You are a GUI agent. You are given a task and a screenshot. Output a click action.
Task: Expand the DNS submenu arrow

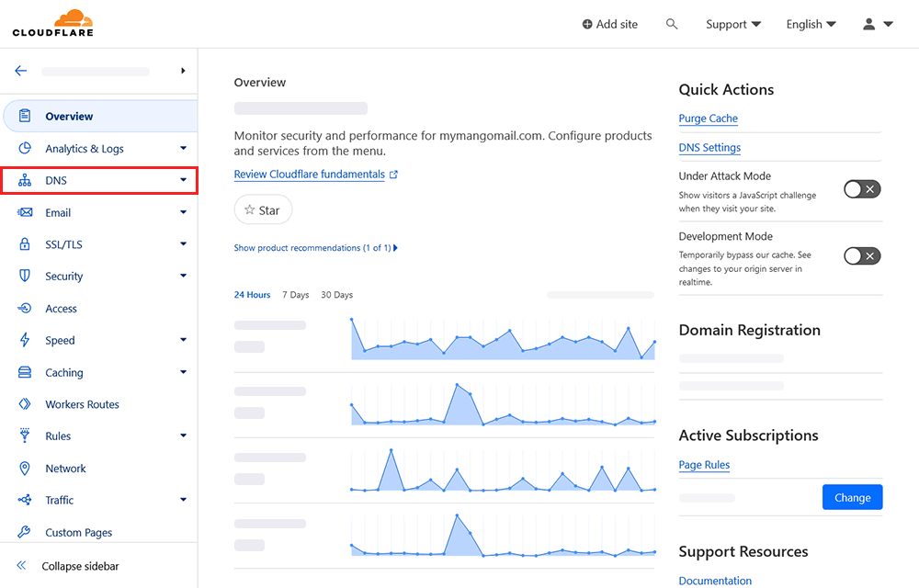(184, 180)
